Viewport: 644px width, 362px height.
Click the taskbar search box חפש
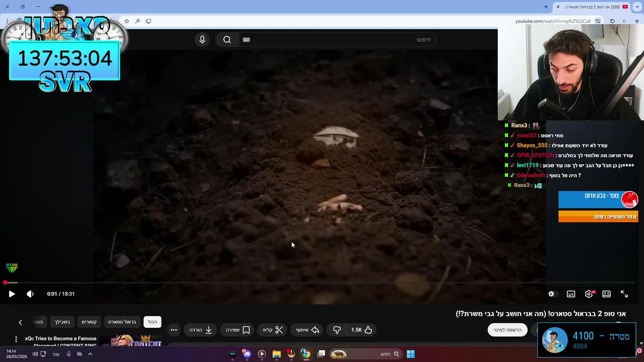(x=366, y=354)
